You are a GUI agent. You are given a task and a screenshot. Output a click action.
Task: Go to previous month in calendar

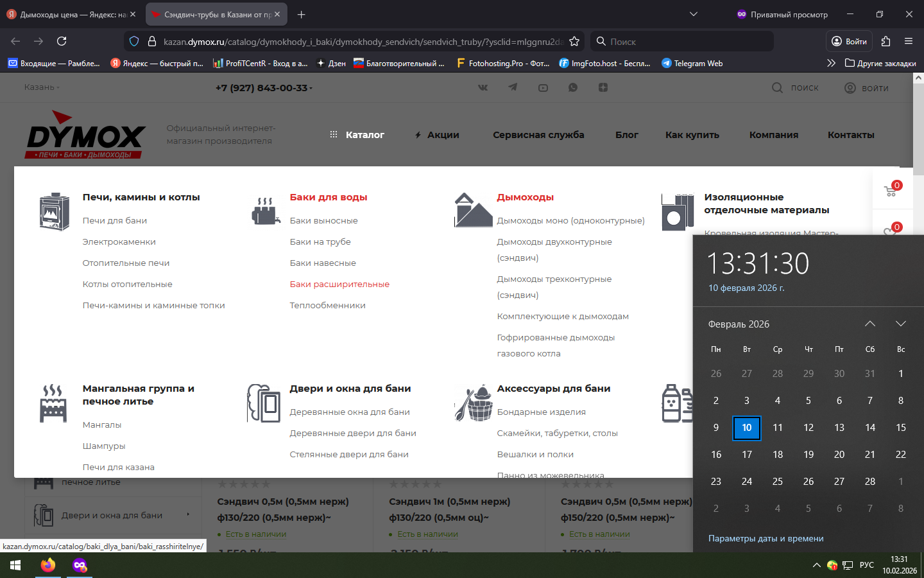point(869,324)
